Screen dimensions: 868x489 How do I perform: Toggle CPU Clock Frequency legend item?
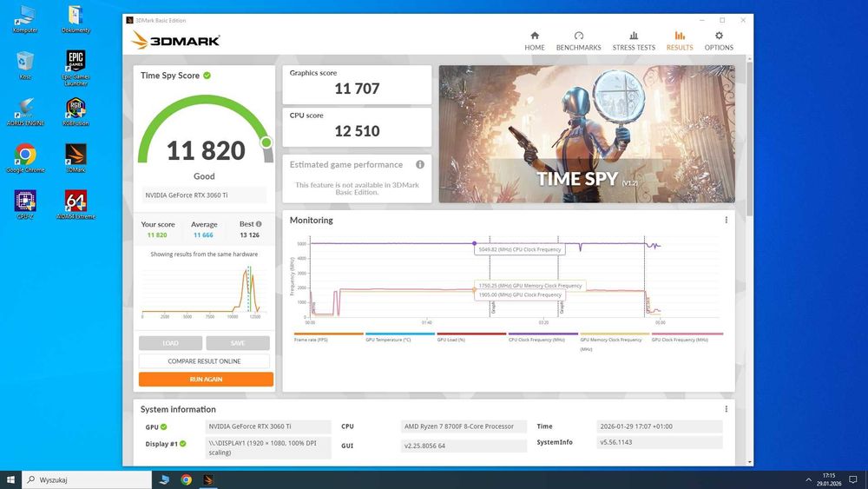point(543,337)
